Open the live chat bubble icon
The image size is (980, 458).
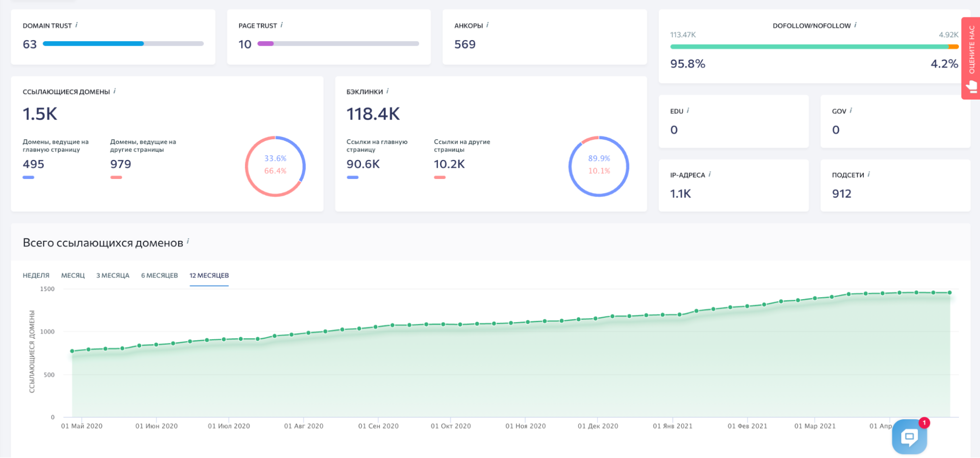[x=909, y=436]
